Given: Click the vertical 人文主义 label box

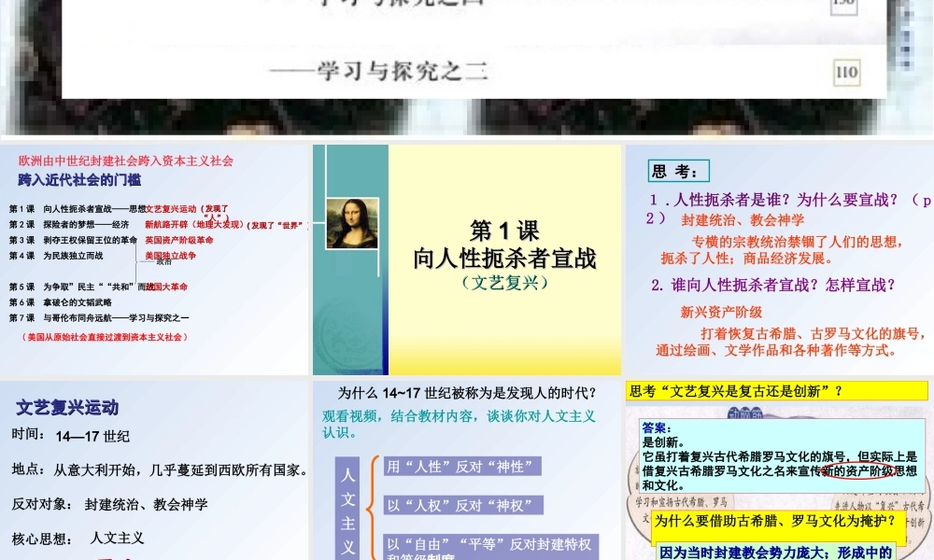Looking at the screenshot, I should 347,509.
